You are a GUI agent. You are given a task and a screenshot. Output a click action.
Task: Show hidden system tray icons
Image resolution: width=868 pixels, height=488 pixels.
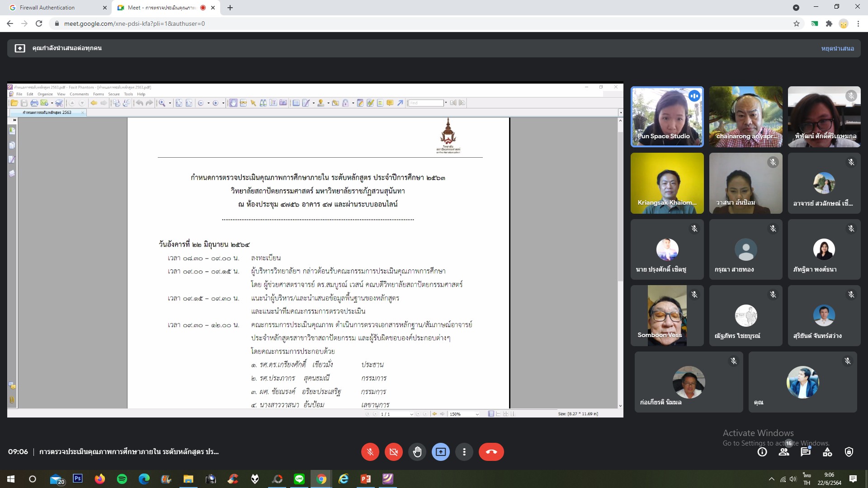click(x=771, y=479)
